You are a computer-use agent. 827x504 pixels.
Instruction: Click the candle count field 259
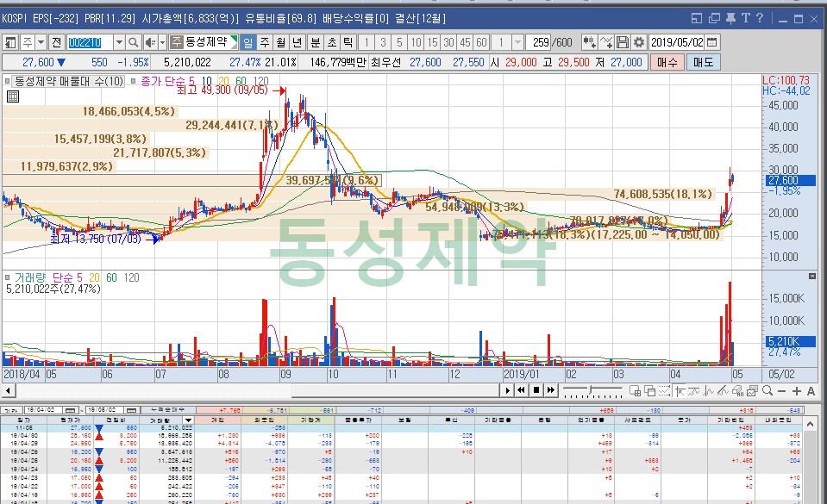point(540,42)
